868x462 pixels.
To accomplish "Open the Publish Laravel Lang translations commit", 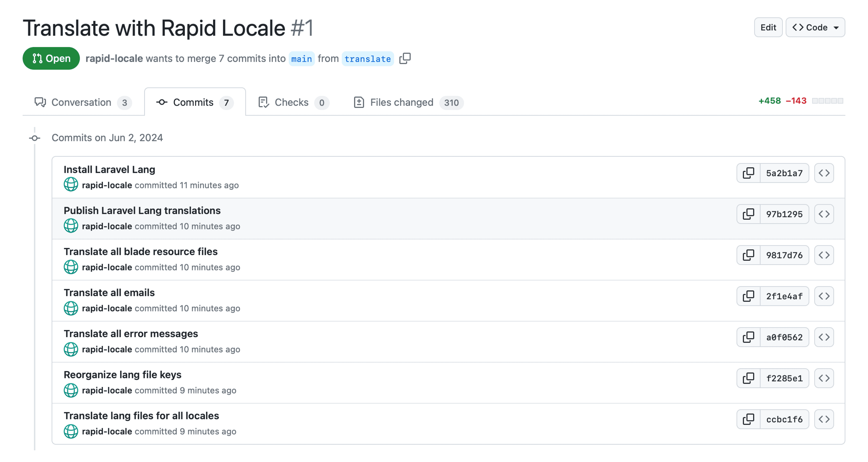I will (142, 210).
